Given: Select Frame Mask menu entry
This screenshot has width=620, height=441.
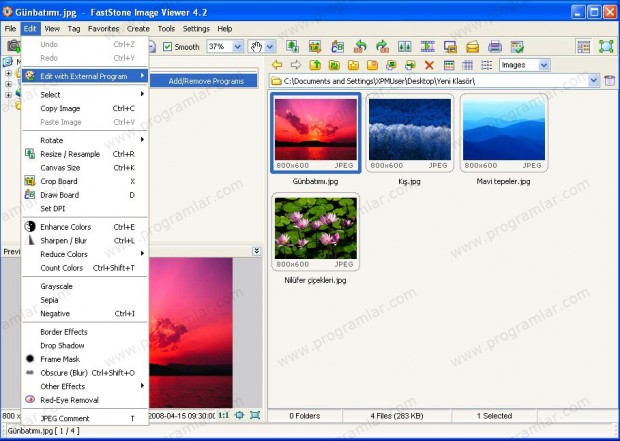Looking at the screenshot, I should pos(85,359).
